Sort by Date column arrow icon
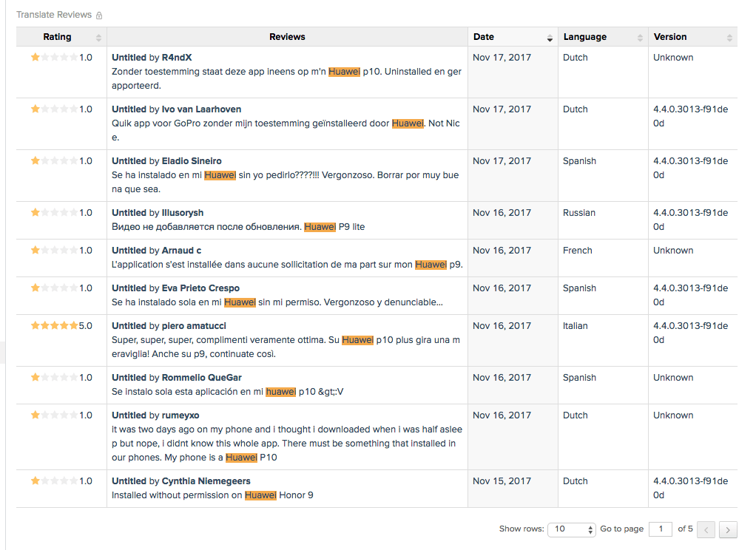This screenshot has height=550, width=756. click(x=550, y=38)
